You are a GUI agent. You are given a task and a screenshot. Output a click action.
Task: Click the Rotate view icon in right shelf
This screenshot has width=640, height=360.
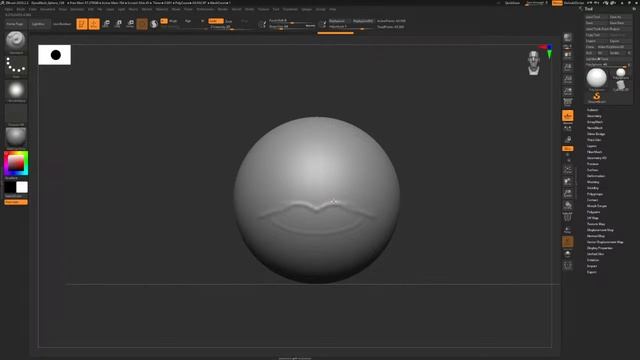tap(568, 206)
